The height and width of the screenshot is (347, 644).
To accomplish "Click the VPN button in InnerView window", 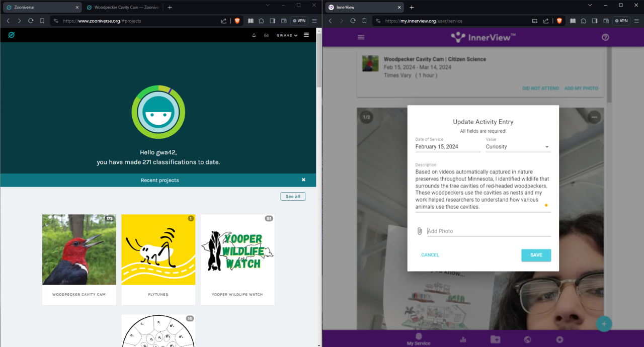I will pos(621,21).
